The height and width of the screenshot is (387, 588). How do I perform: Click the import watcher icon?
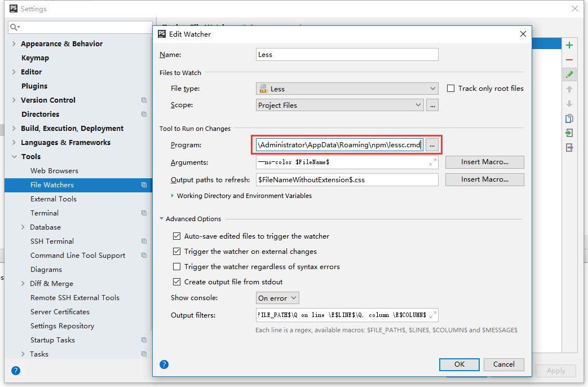[569, 133]
